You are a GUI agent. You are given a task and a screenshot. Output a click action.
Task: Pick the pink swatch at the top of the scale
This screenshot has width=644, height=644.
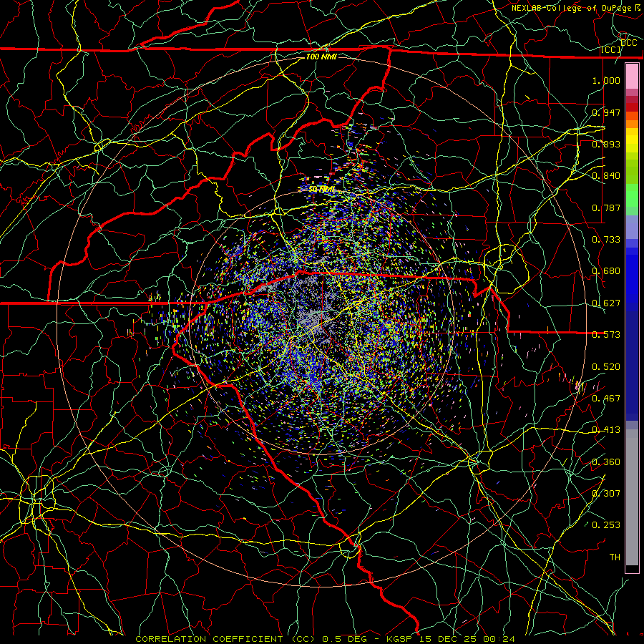pos(632,77)
